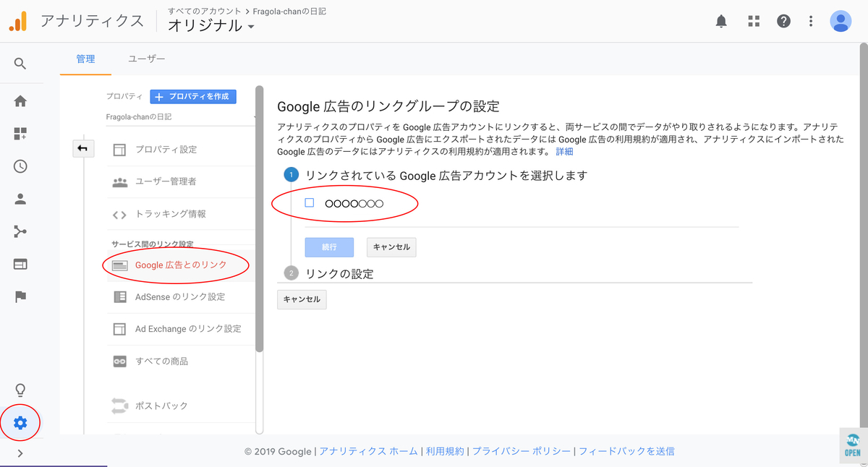Viewport: 868px width, 467px height.
Task: Click the プロパティを作成 button
Action: tap(192, 96)
